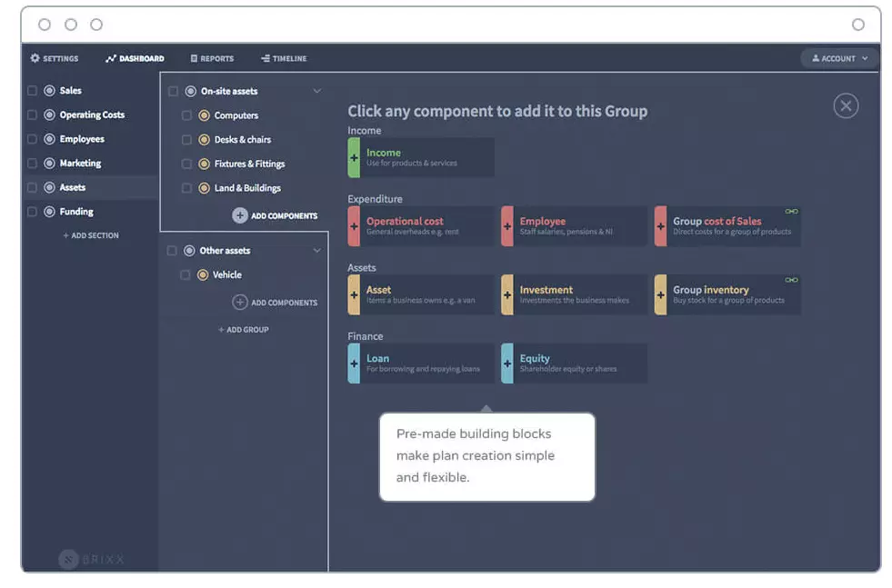892x588 pixels.
Task: Close the component picker panel
Action: click(846, 106)
